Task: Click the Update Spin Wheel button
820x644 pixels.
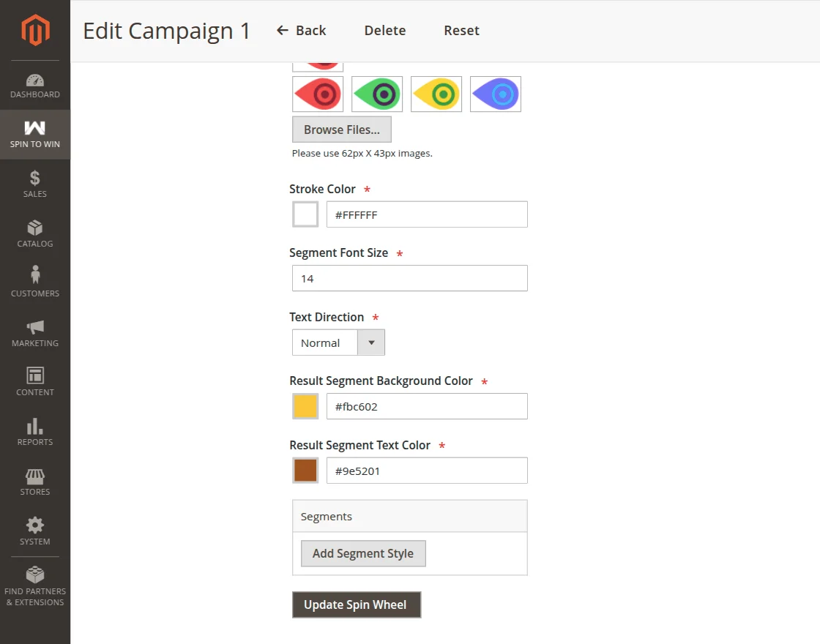Action: click(x=357, y=604)
